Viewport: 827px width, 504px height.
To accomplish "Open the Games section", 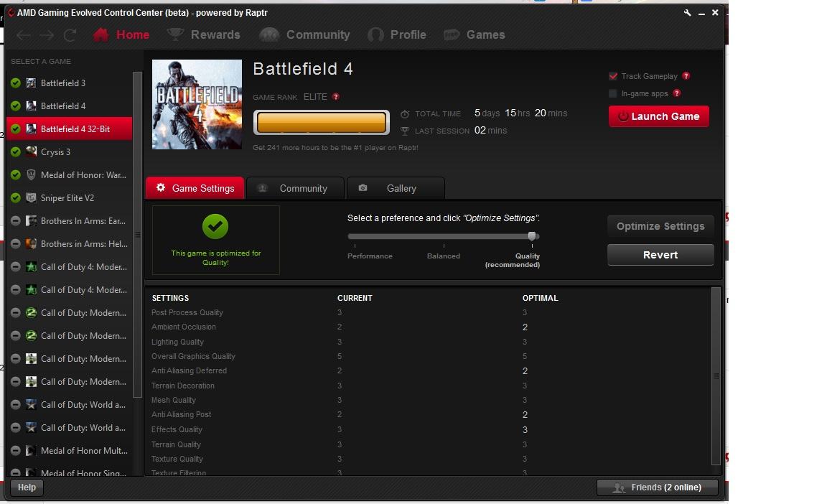I will point(474,34).
